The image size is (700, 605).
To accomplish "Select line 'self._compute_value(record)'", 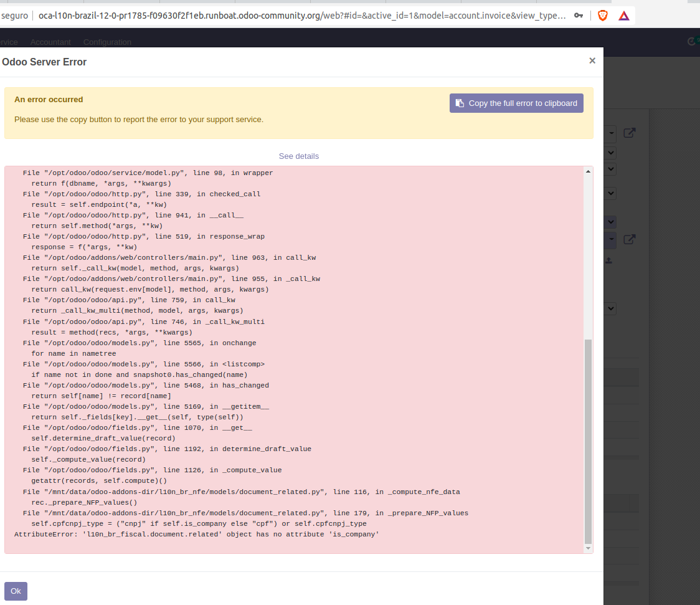I will (x=88, y=459).
